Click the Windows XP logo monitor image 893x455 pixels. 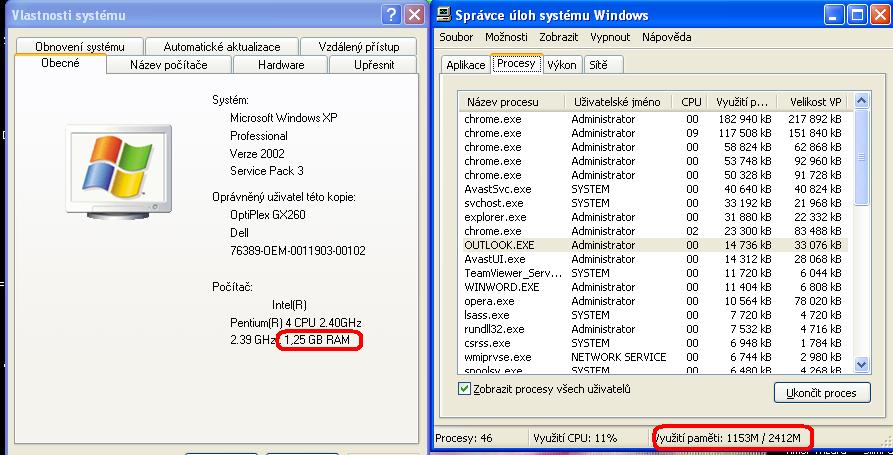pyautogui.click(x=118, y=172)
